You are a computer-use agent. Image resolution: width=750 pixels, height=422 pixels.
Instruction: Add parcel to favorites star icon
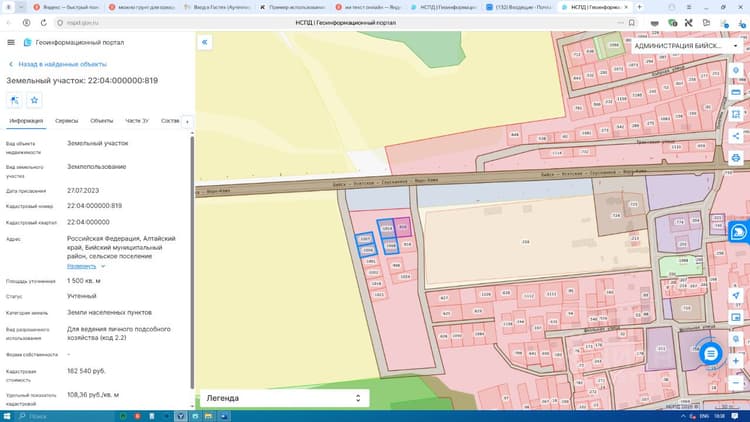pyautogui.click(x=34, y=100)
